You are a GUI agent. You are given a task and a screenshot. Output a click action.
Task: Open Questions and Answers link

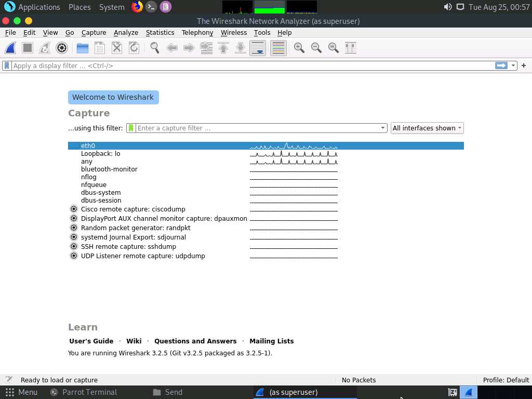[x=195, y=341]
